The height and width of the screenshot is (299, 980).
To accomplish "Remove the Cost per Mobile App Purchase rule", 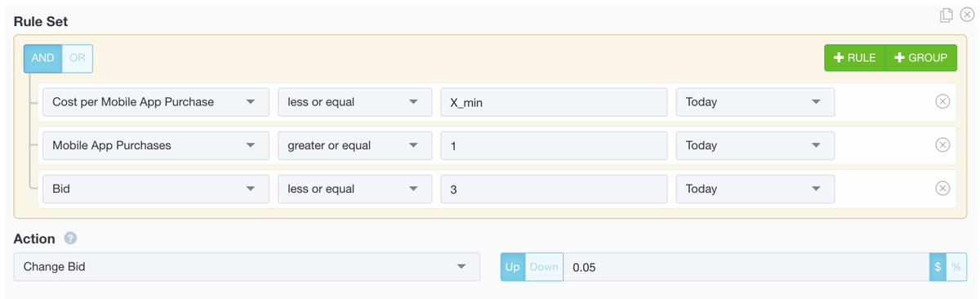I will (942, 102).
